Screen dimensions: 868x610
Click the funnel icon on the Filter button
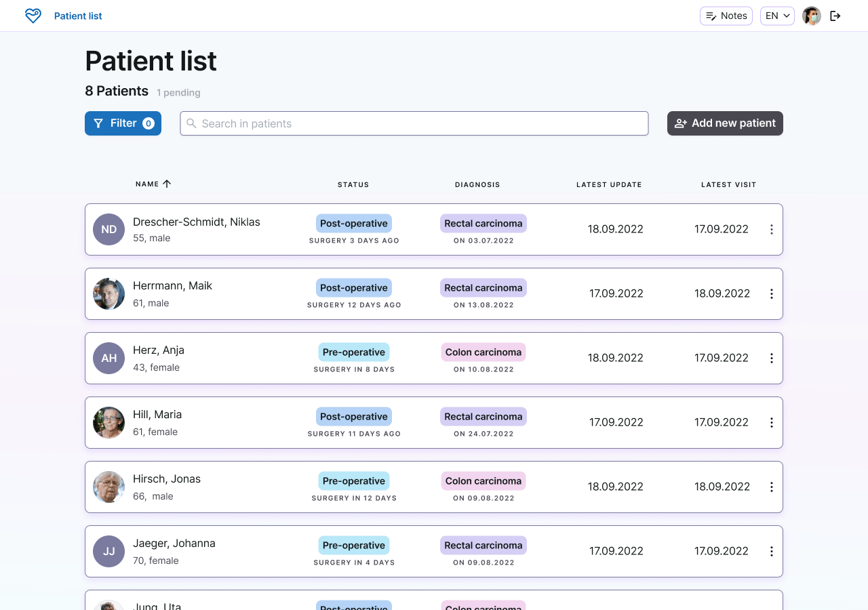[99, 123]
